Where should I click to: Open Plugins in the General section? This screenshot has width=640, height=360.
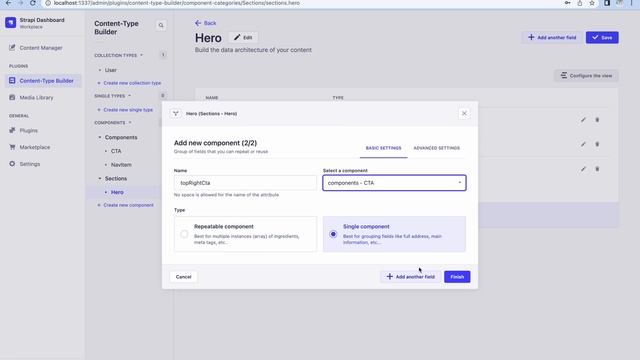click(24, 131)
